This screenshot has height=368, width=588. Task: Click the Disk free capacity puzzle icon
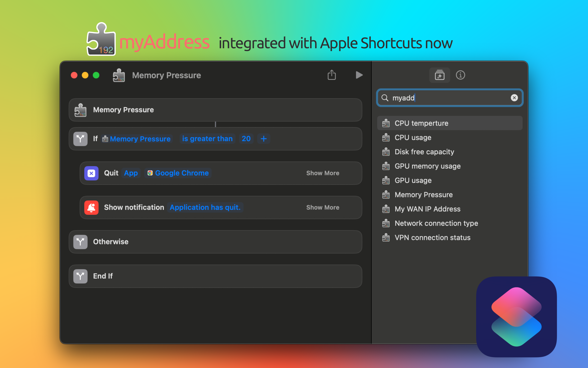[x=386, y=152]
